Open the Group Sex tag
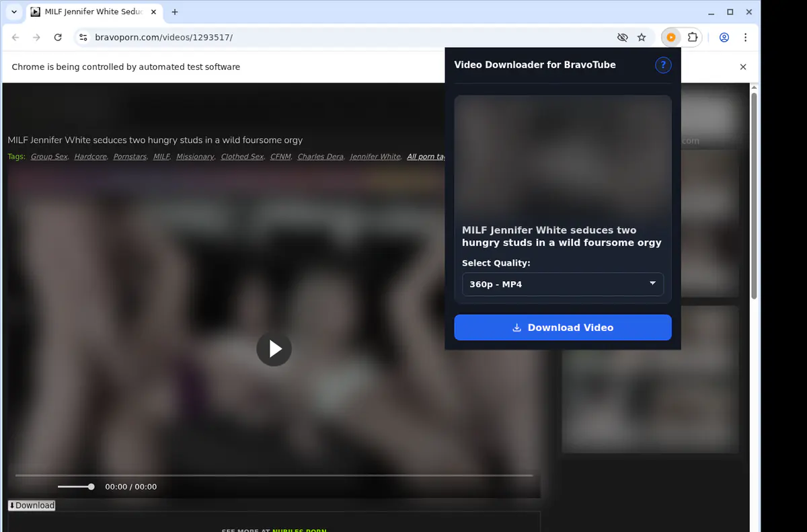This screenshot has height=532, width=807. pyautogui.click(x=49, y=157)
